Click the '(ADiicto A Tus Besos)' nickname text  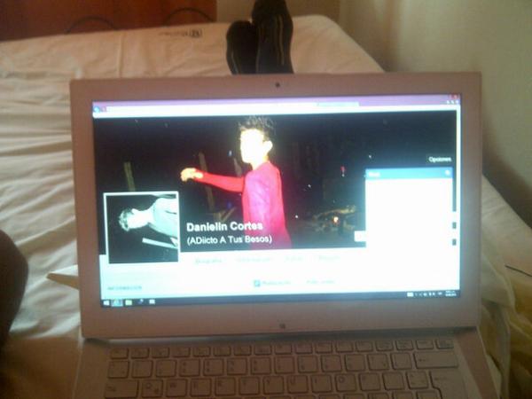(230, 239)
